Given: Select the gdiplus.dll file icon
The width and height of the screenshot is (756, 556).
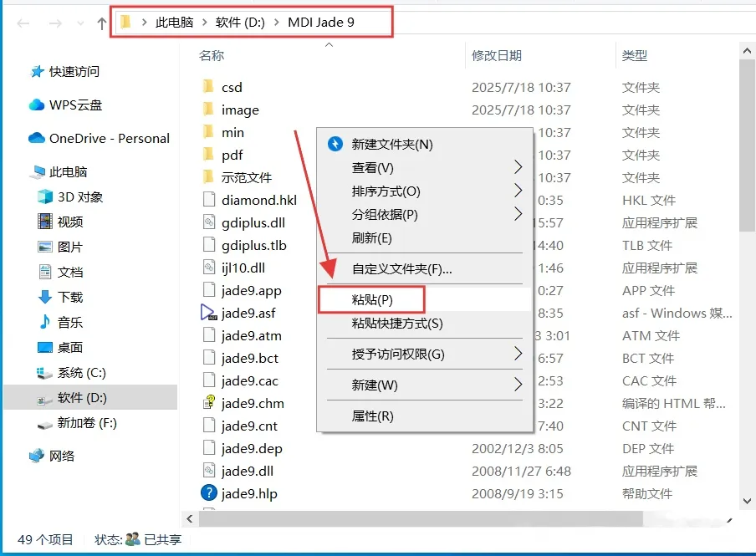Looking at the screenshot, I should [209, 222].
